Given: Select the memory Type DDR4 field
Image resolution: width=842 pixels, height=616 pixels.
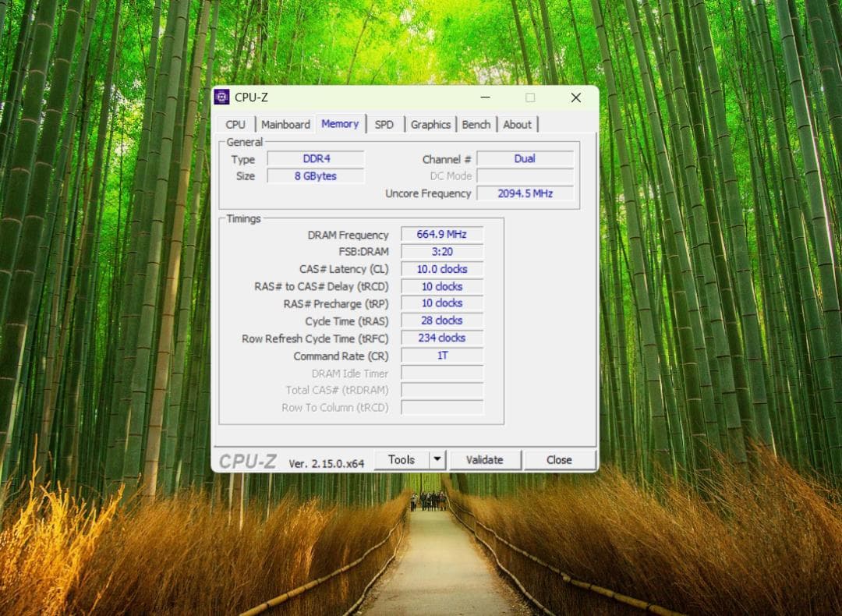Looking at the screenshot, I should [x=315, y=158].
